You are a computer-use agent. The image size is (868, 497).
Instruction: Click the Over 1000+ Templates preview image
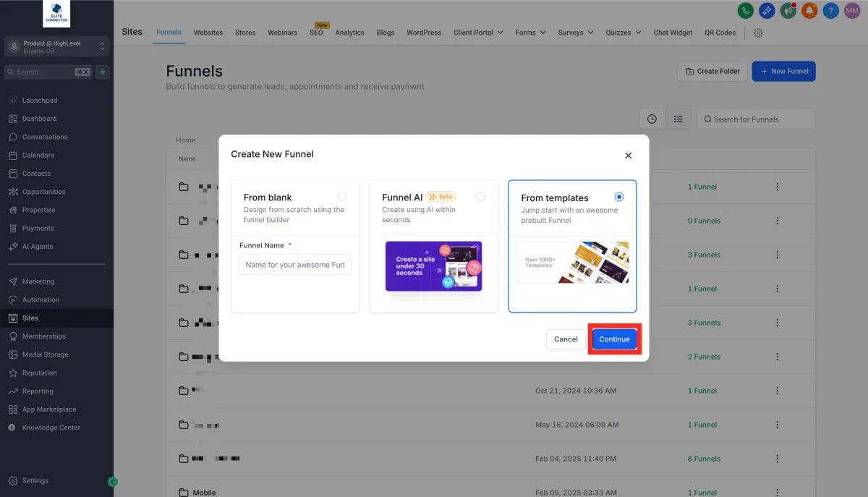pyautogui.click(x=572, y=262)
